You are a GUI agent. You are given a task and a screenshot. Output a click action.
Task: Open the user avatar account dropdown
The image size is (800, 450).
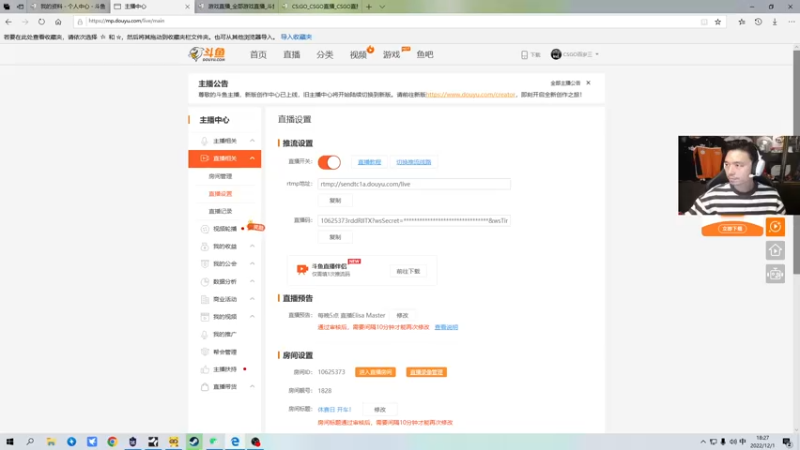574,54
